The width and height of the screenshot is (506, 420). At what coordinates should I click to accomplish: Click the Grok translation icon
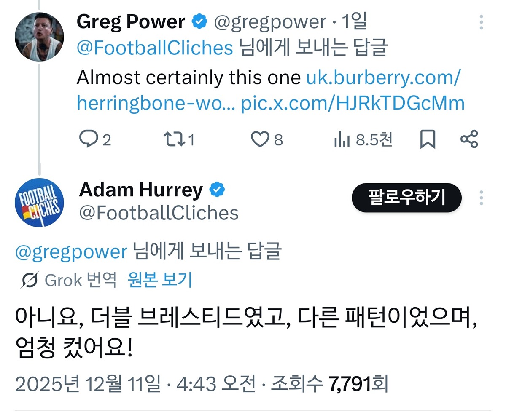[x=29, y=280]
